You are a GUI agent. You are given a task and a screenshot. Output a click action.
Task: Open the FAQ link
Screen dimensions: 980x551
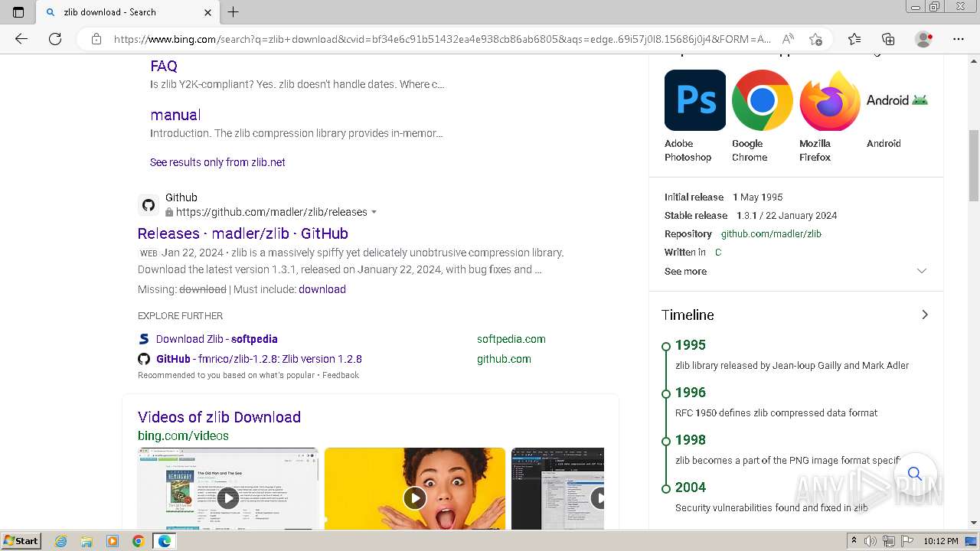pyautogui.click(x=164, y=66)
